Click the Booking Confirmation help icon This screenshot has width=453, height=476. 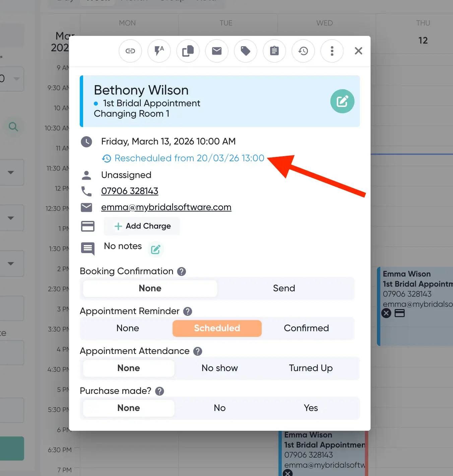(x=182, y=272)
